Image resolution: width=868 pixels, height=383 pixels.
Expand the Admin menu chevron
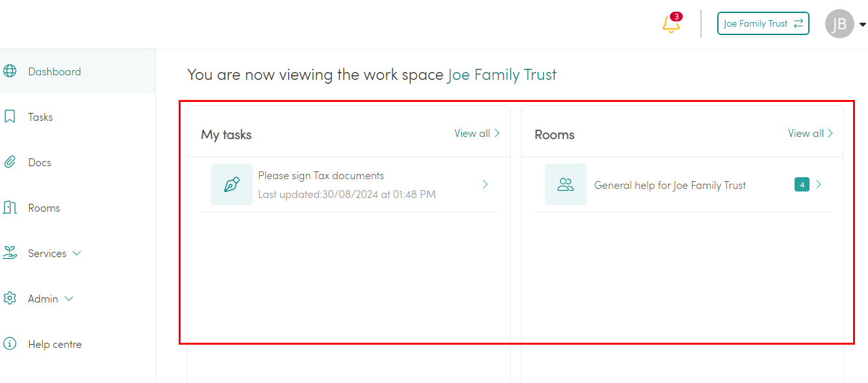(69, 299)
